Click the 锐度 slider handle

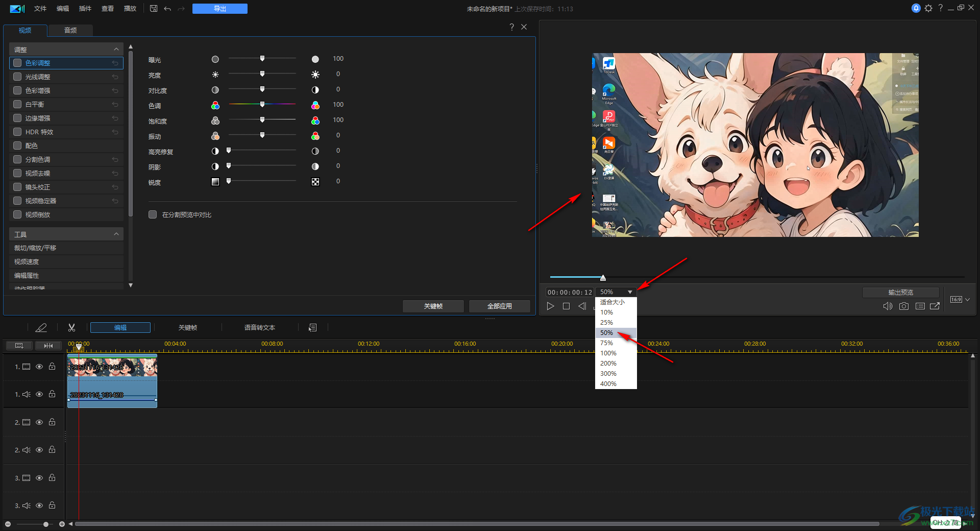(229, 181)
